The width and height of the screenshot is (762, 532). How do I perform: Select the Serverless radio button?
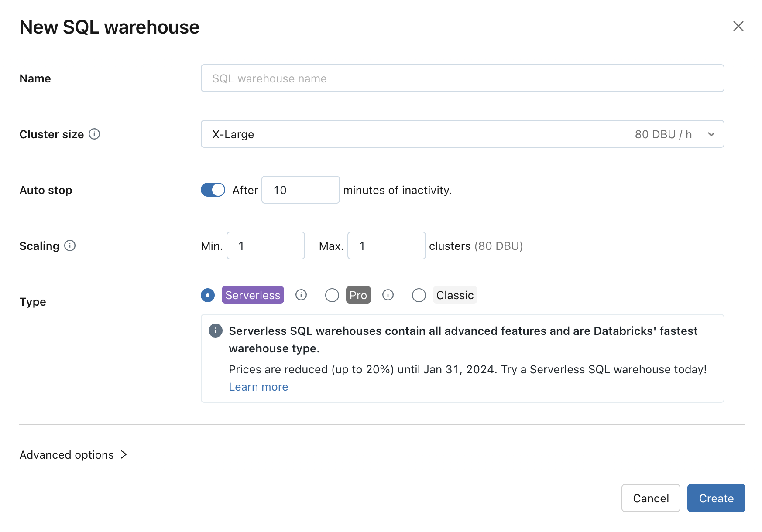coord(208,295)
